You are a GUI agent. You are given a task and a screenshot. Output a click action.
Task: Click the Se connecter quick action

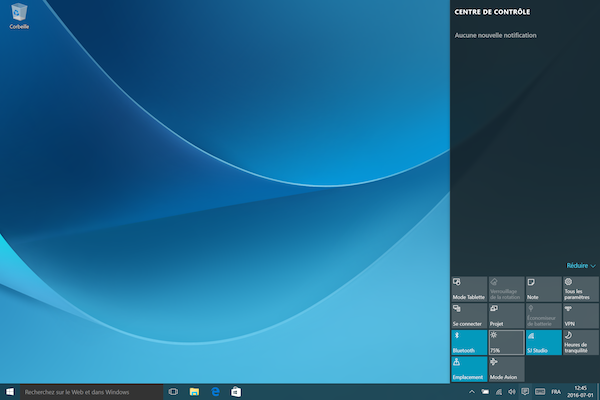pyautogui.click(x=469, y=316)
